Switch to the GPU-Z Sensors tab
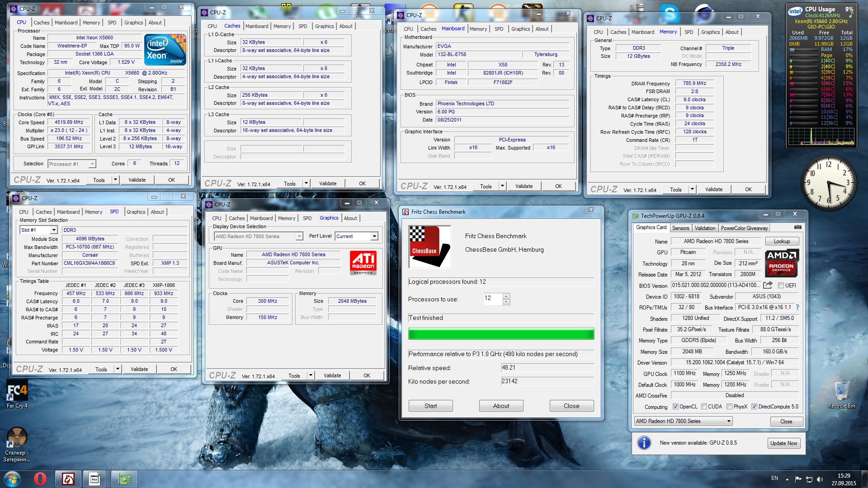Screen dimensions: 868x488 (680, 228)
